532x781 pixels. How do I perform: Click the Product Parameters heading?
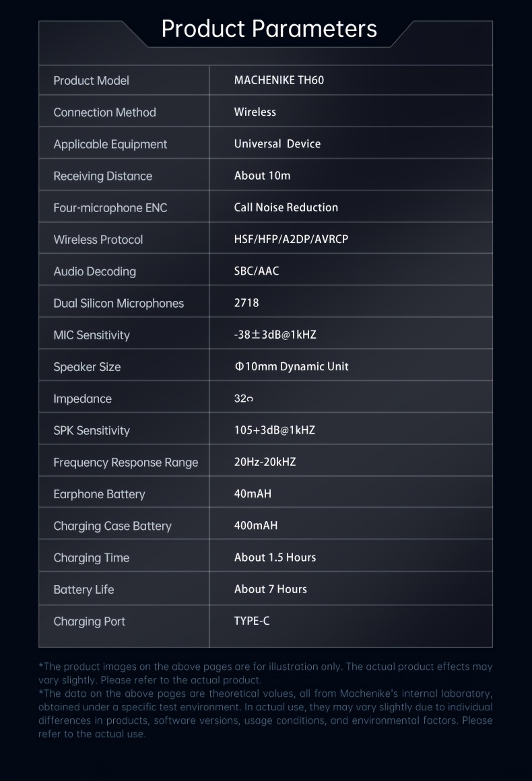click(x=269, y=29)
